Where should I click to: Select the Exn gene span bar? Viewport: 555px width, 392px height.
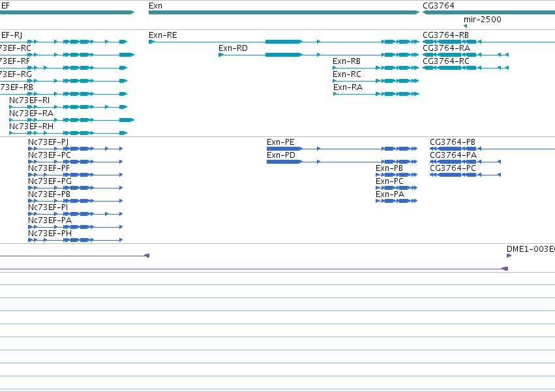(x=284, y=12)
